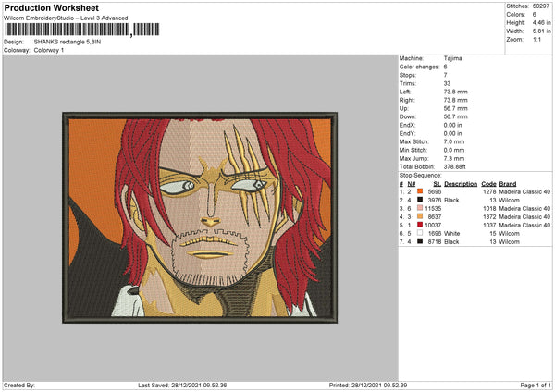This screenshot has width=555, height=392.
Task: Click stitch count 3976 in stop 2
Action: tap(435, 201)
